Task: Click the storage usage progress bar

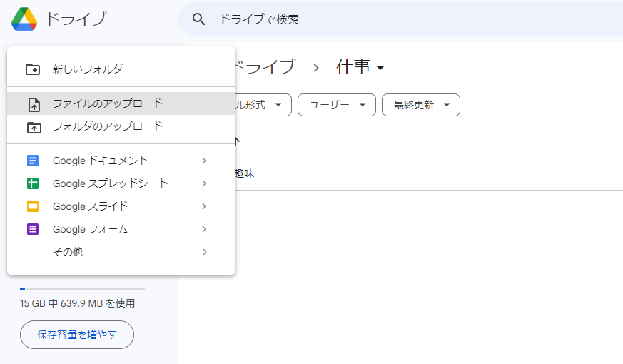Action: tap(82, 289)
